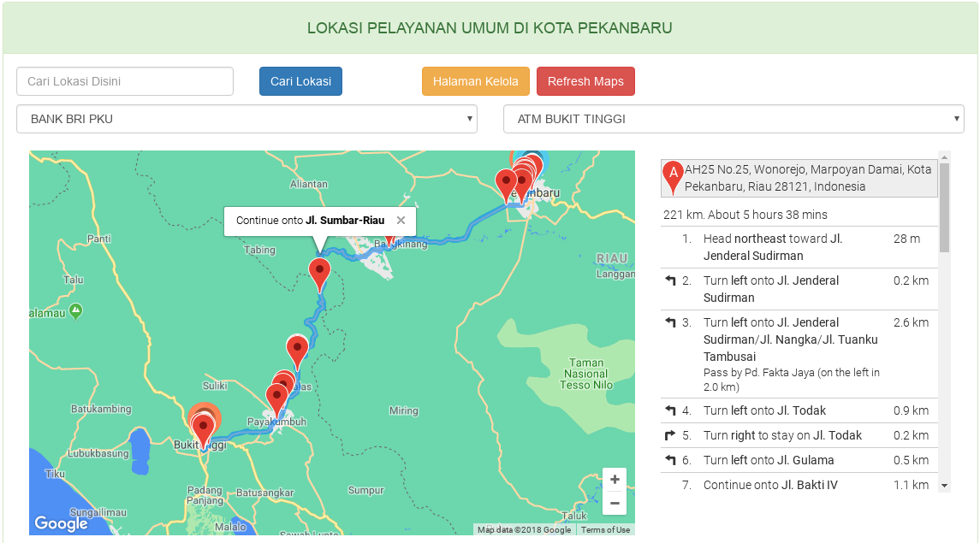The image size is (980, 543).
Task: Select step 3 passing Pd. Fakta Jaya
Action: click(799, 354)
